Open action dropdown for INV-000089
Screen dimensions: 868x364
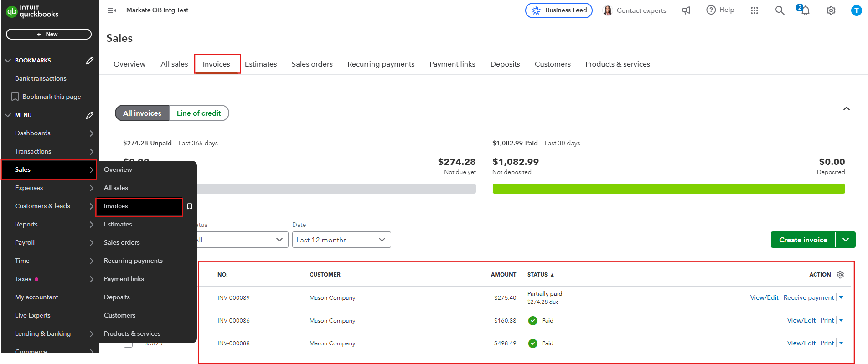(x=841, y=297)
